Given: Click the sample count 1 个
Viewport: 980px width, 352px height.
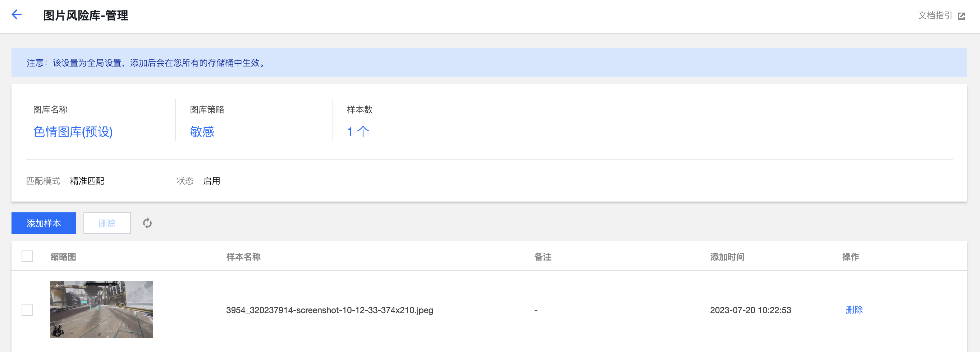Looking at the screenshot, I should point(358,132).
